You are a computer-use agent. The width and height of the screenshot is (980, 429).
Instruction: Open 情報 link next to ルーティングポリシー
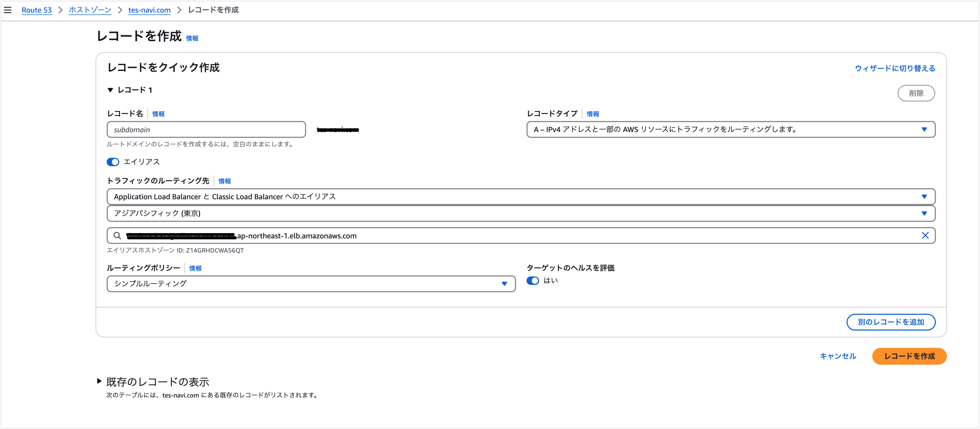196,268
